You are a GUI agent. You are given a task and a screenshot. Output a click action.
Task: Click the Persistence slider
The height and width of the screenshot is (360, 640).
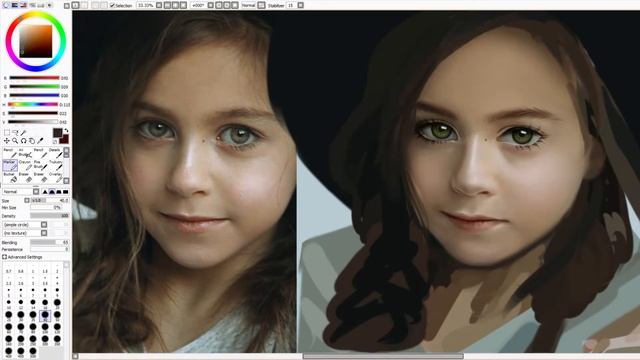click(49, 249)
